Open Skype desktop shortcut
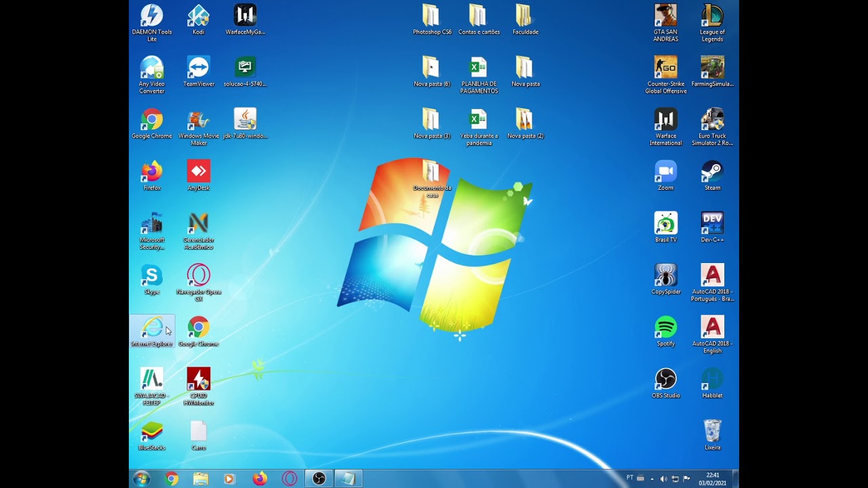This screenshot has height=488, width=868. pyautogui.click(x=151, y=279)
